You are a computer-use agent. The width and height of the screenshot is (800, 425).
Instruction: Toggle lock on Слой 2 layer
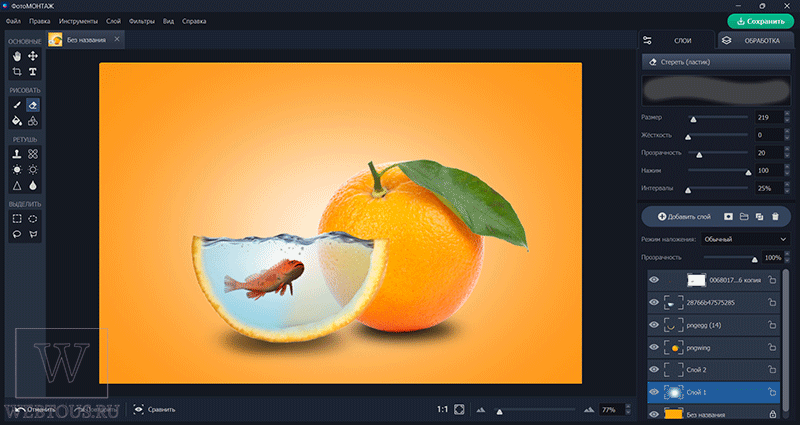coord(772,369)
